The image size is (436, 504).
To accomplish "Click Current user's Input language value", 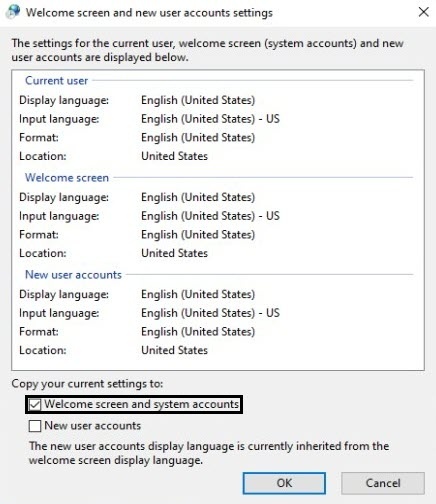I will 210,119.
